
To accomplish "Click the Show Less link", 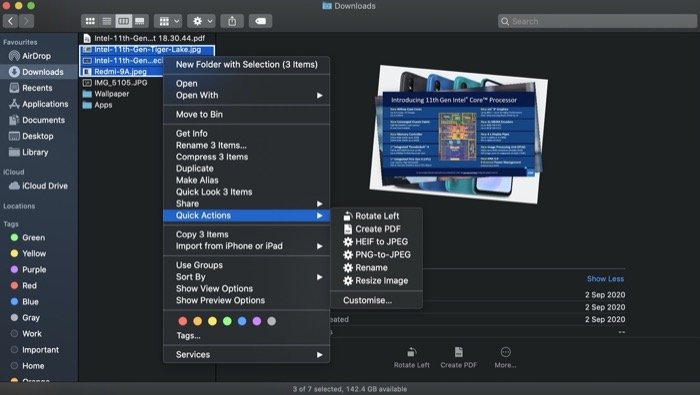I will 605,279.
